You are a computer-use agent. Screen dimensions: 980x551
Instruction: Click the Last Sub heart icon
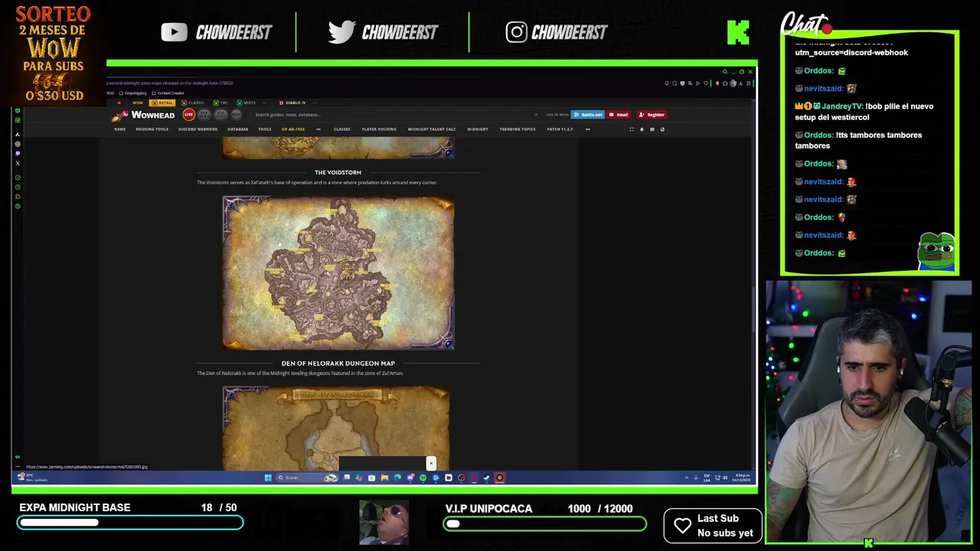pyautogui.click(x=682, y=526)
